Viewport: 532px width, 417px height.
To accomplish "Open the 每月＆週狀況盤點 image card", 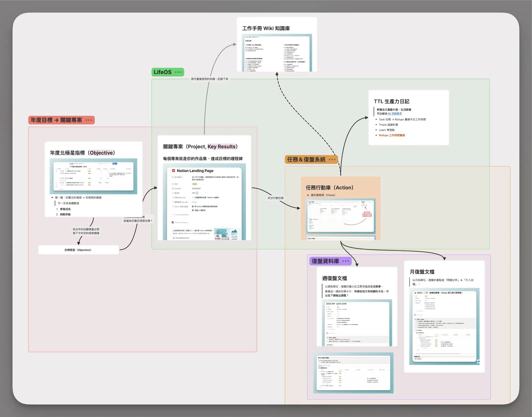I will [x=354, y=373].
